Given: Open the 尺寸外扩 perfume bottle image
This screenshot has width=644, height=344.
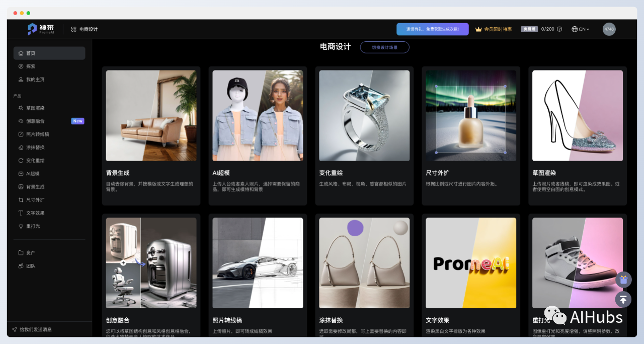Looking at the screenshot, I should click(x=471, y=115).
